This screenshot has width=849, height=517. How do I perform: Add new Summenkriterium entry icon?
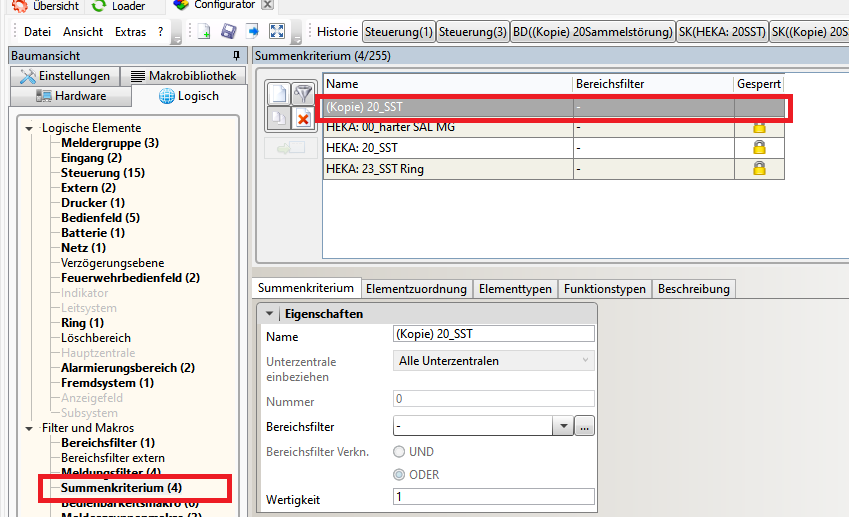[279, 94]
